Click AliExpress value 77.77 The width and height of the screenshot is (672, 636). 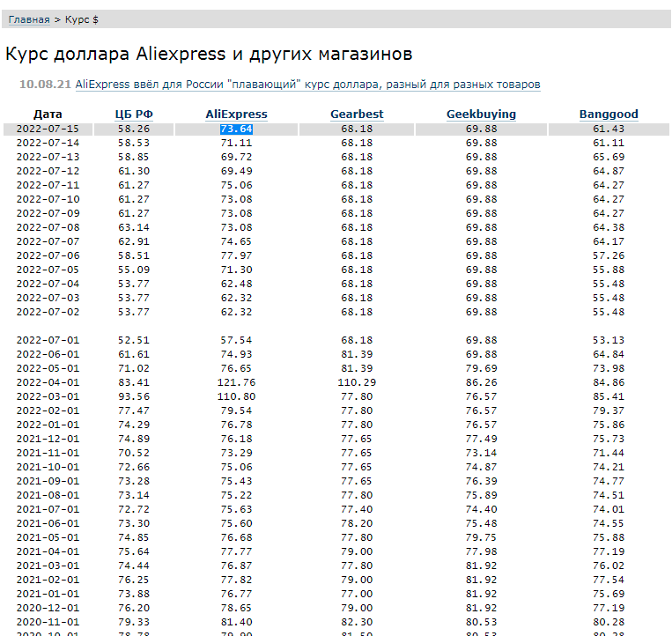tap(237, 552)
